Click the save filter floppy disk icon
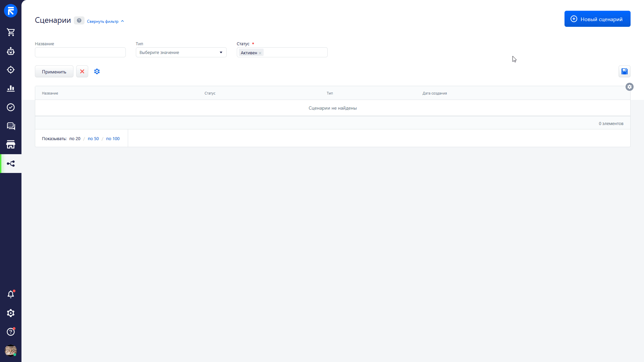 tap(624, 71)
